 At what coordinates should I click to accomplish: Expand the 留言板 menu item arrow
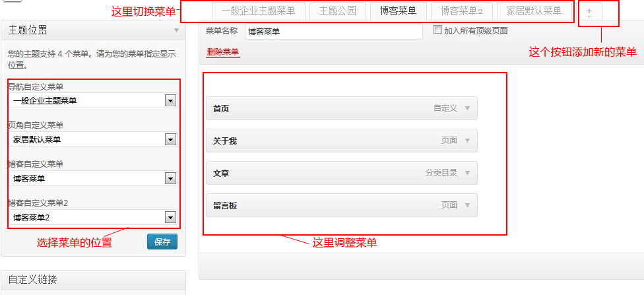click(467, 205)
